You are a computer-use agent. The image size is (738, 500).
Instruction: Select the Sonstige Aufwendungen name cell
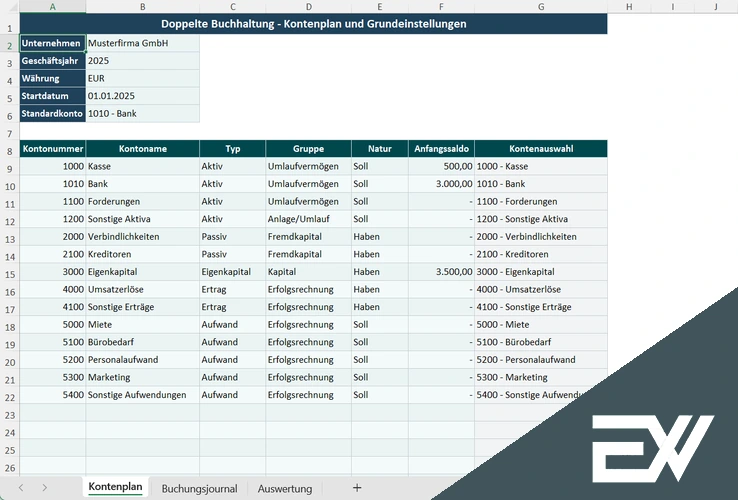[143, 395]
